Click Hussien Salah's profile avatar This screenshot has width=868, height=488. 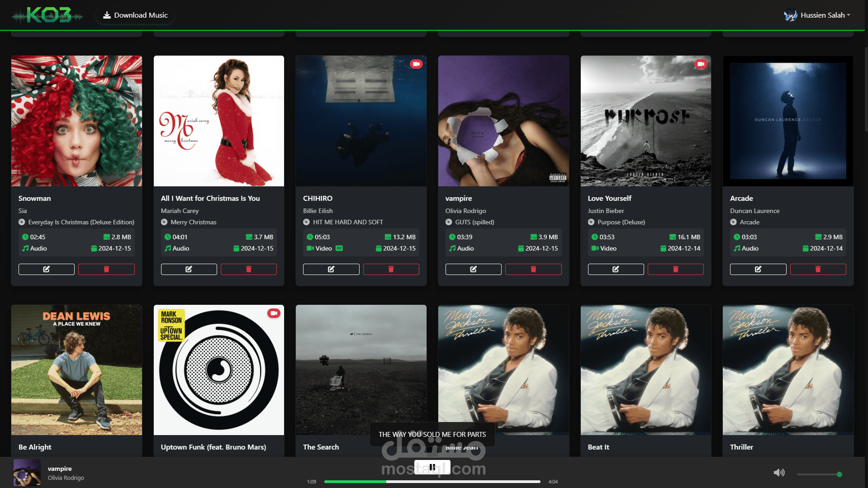tap(790, 15)
